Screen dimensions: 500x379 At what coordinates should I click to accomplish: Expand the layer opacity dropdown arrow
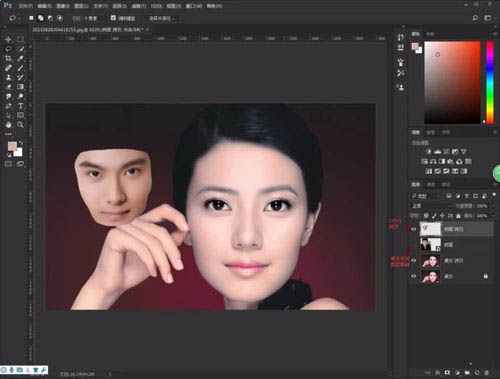(x=492, y=206)
